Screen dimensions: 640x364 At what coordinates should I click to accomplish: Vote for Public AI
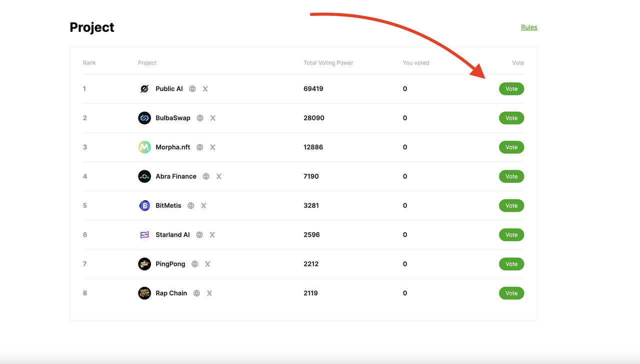point(511,89)
